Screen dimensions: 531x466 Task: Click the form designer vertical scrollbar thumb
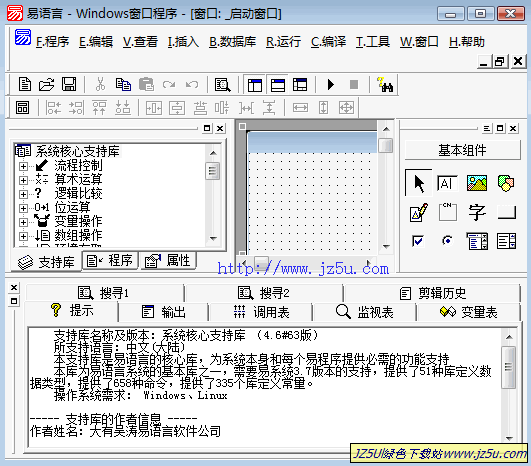386,146
